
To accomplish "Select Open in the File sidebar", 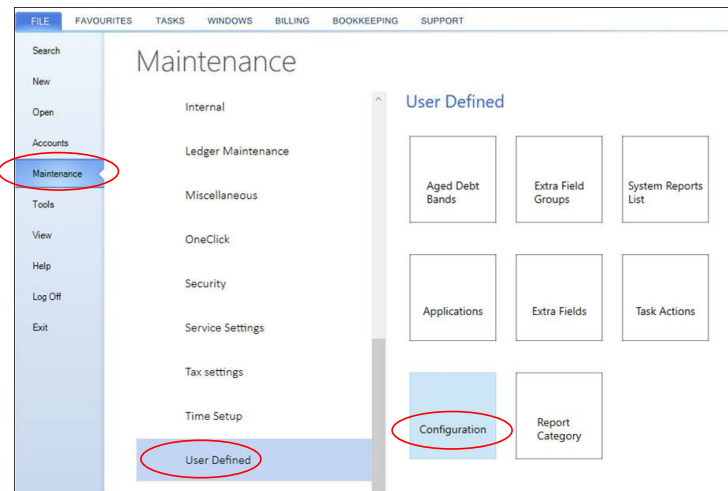I will tap(43, 112).
